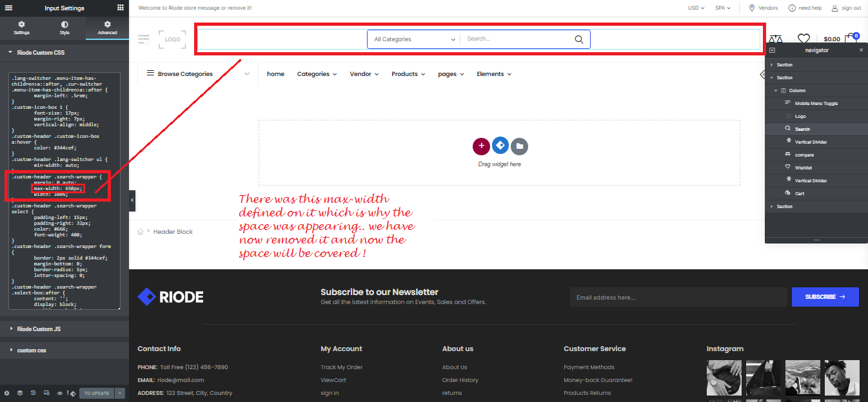Image resolution: width=868 pixels, height=402 pixels.
Task: Add new section with plus button
Action: tap(481, 146)
